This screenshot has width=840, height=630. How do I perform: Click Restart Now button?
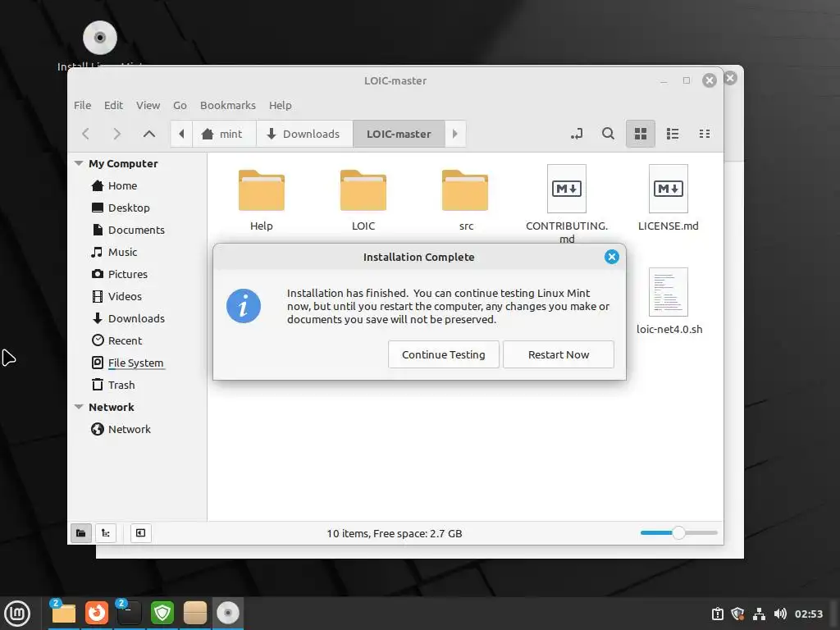click(558, 354)
